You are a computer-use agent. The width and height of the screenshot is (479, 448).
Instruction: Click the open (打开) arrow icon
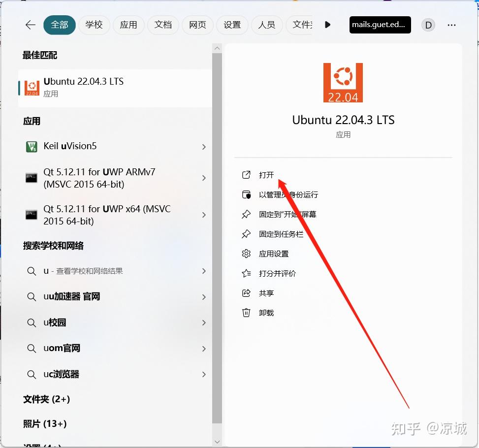tap(246, 175)
